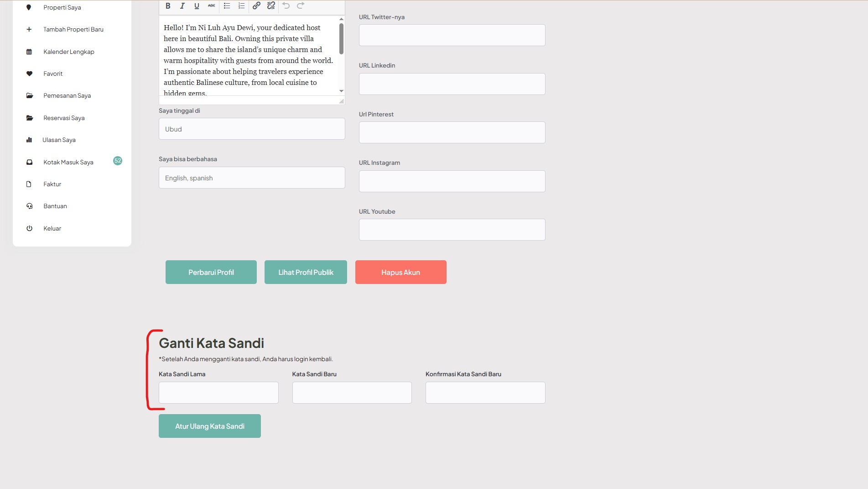The height and width of the screenshot is (489, 868).
Task: Focus the URL Instagram field
Action: coord(452,181)
